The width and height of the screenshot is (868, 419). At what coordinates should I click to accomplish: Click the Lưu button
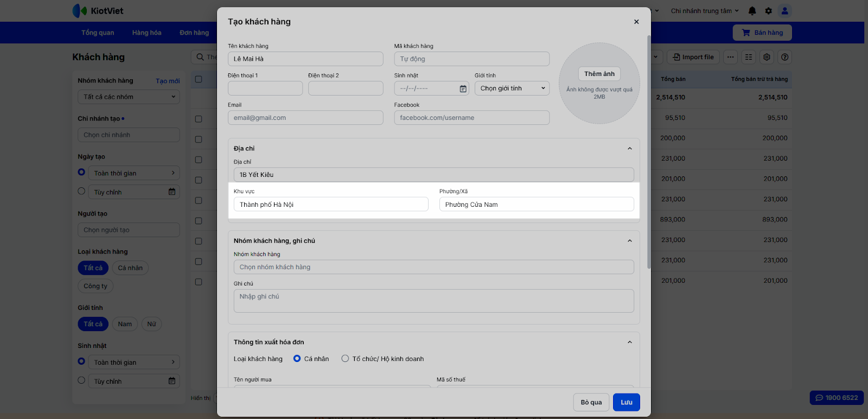coord(626,402)
